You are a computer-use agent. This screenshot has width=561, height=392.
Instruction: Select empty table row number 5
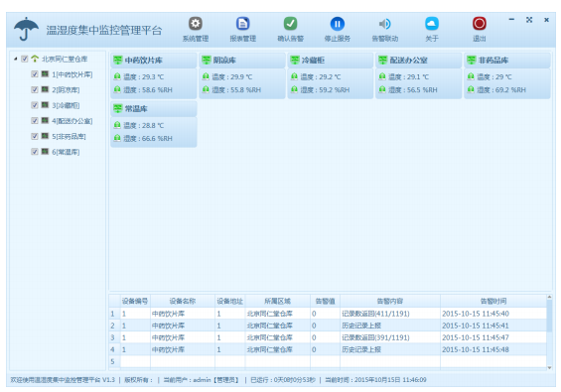click(x=113, y=361)
